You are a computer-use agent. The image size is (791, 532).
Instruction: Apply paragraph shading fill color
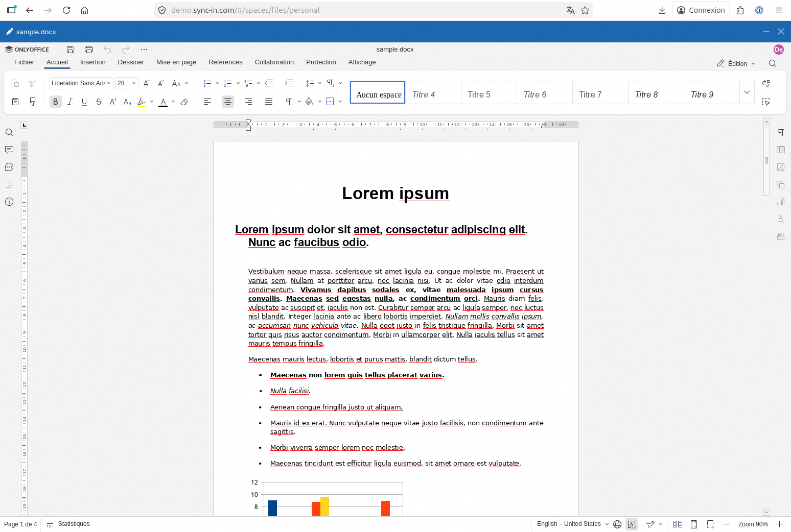(309, 102)
